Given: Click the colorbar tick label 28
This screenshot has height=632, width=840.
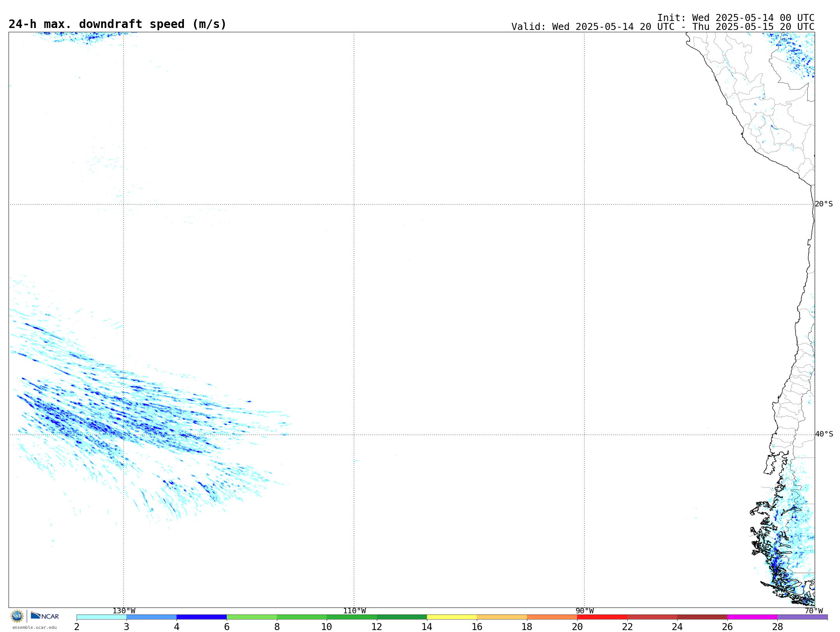Looking at the screenshot, I should tap(777, 627).
